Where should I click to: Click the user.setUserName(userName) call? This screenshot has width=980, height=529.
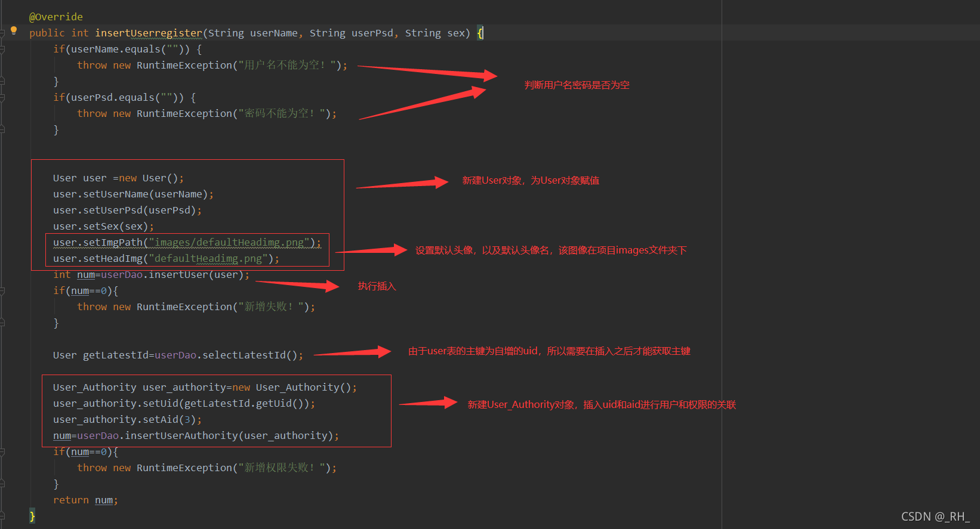133,194
